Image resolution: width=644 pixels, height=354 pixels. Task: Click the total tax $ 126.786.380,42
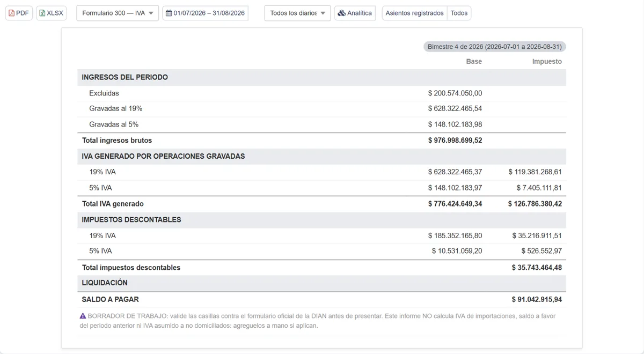(x=535, y=204)
